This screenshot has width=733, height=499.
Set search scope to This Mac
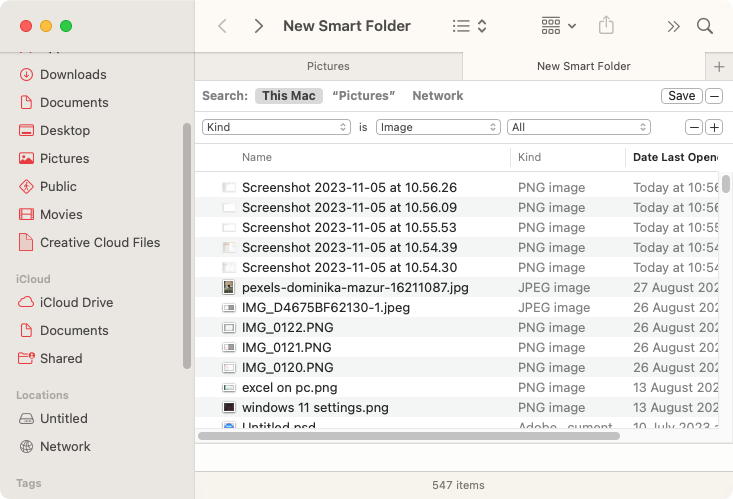click(288, 96)
